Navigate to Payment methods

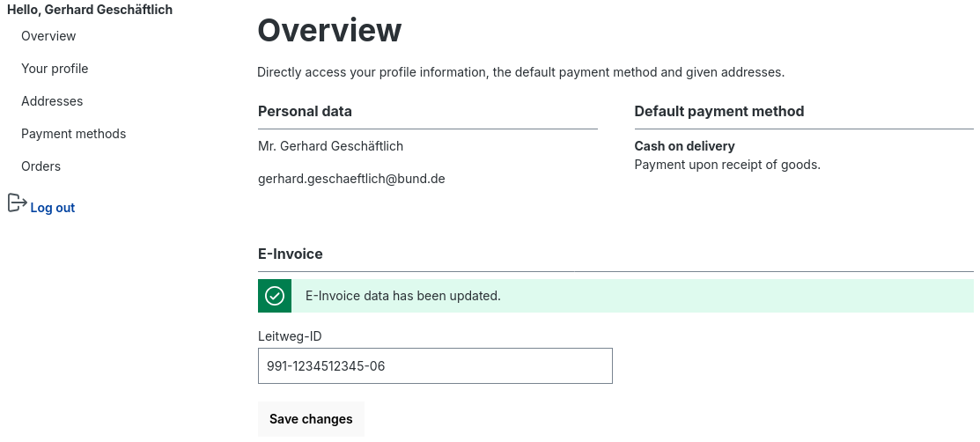(74, 134)
